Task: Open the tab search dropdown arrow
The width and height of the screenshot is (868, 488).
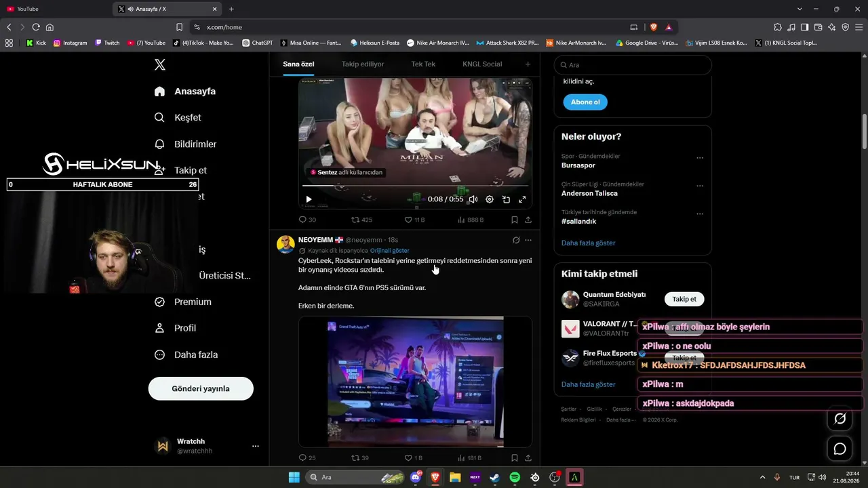Action: pos(800,9)
